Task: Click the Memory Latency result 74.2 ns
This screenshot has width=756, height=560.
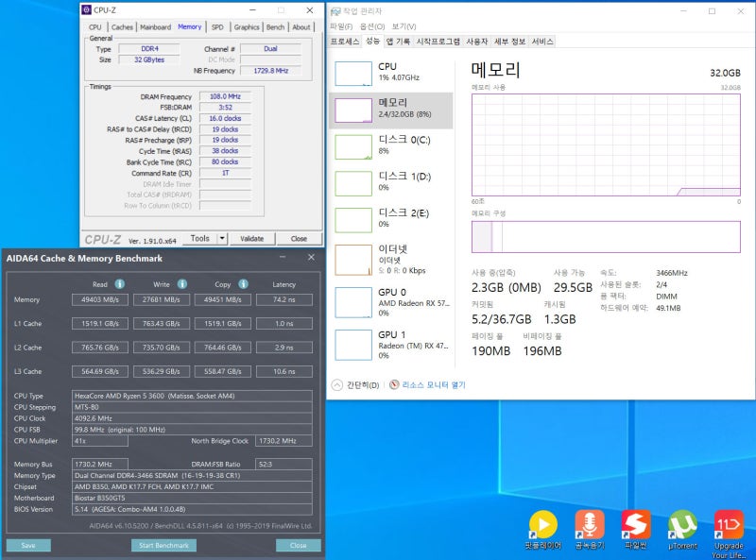Action: pyautogui.click(x=284, y=299)
